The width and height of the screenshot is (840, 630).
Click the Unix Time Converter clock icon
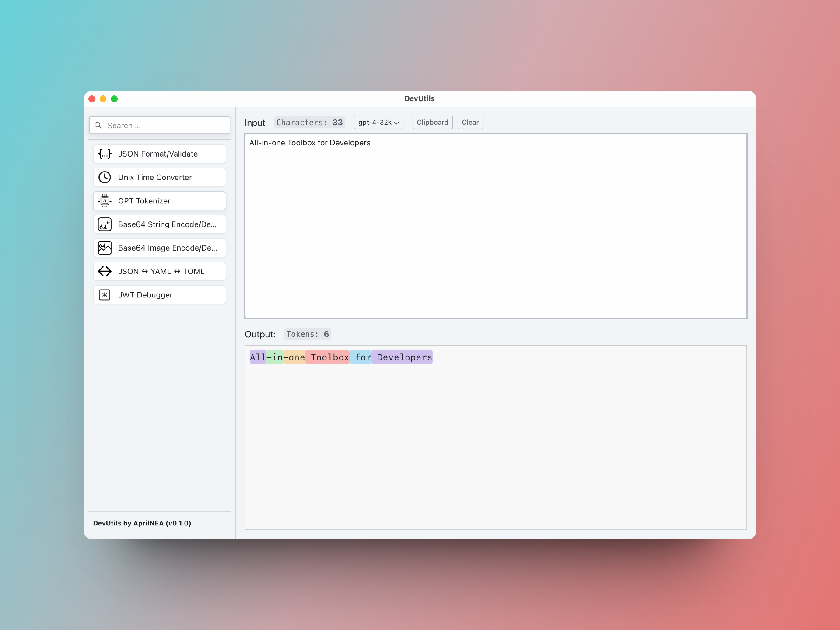105,177
